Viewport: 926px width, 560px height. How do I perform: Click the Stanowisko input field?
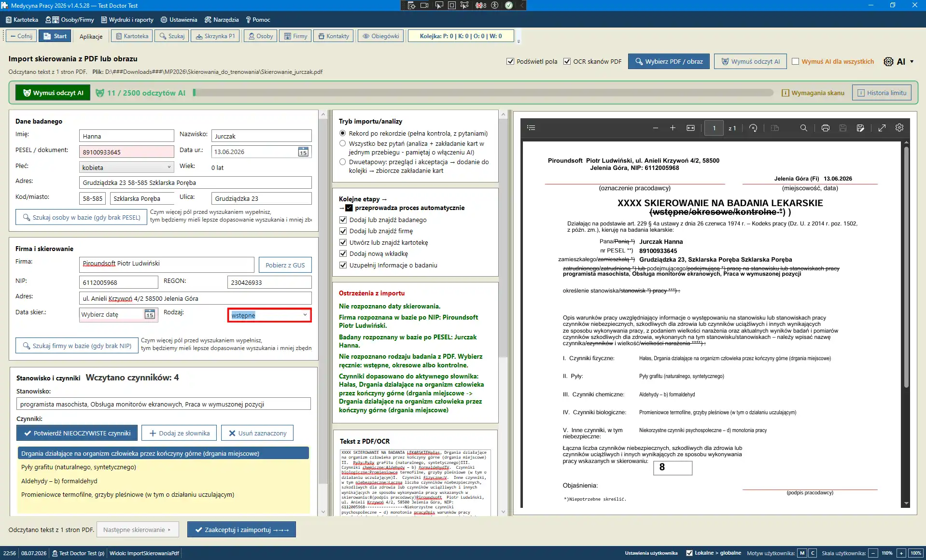click(163, 404)
